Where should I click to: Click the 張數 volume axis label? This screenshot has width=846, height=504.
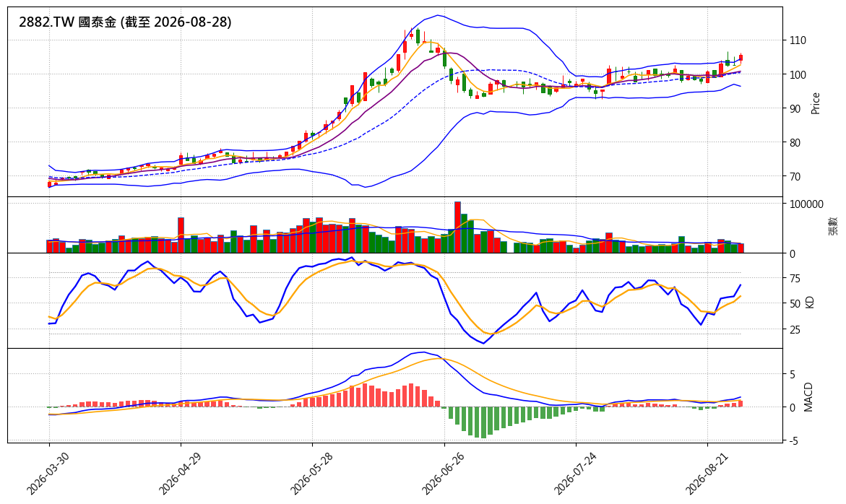pos(833,225)
